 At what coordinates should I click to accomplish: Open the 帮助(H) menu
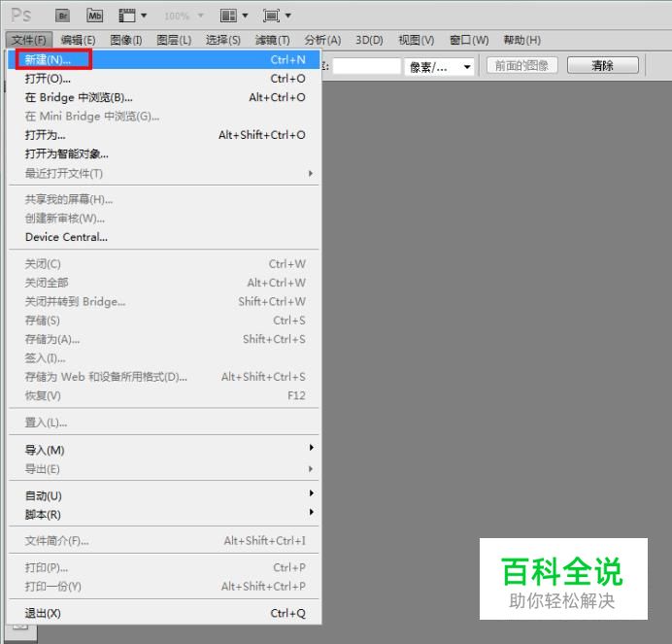coord(522,40)
